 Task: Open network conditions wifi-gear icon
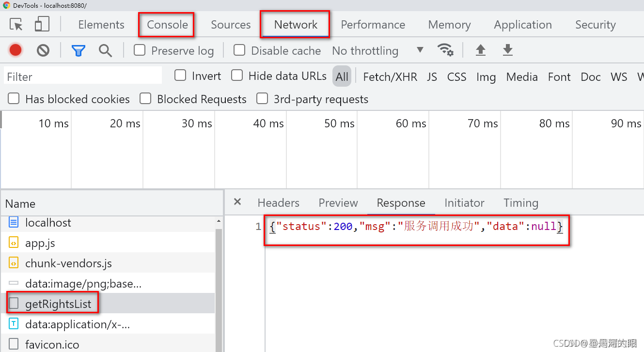tap(445, 50)
